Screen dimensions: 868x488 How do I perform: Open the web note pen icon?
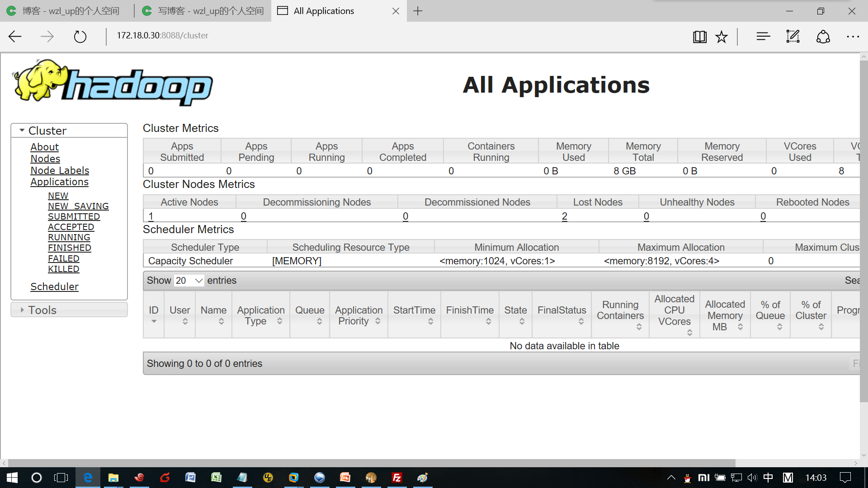(793, 36)
